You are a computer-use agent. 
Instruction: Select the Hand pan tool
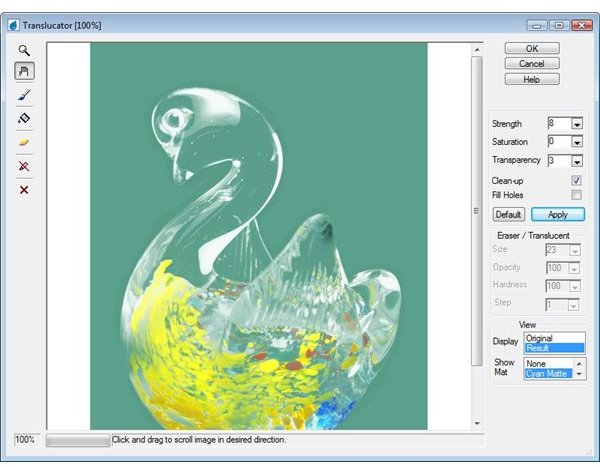tap(24, 71)
